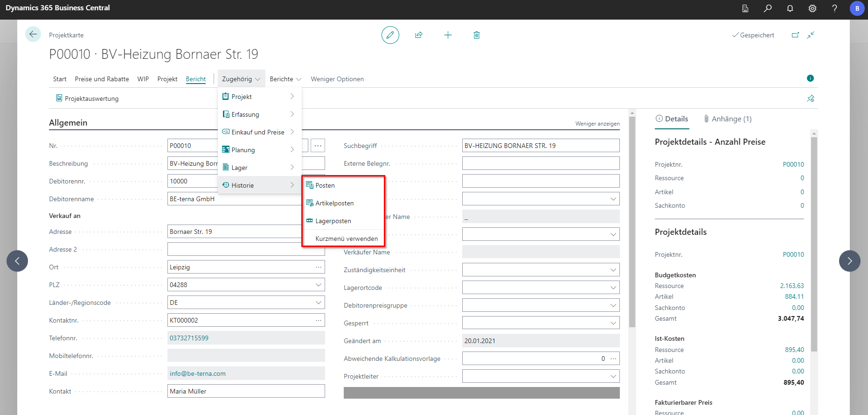Click the trash delete icon
Screen dimensions: 868x415
[476, 35]
